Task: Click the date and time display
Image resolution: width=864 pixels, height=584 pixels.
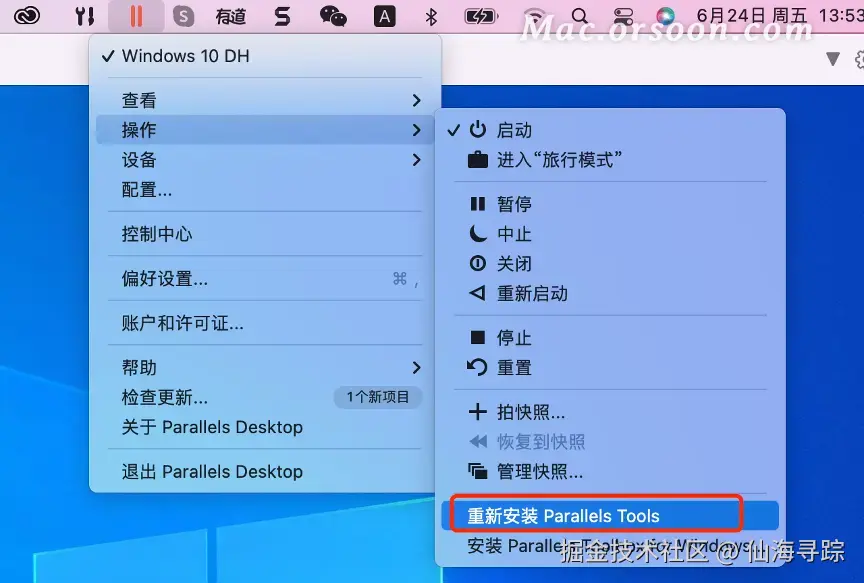Action: pos(780,16)
